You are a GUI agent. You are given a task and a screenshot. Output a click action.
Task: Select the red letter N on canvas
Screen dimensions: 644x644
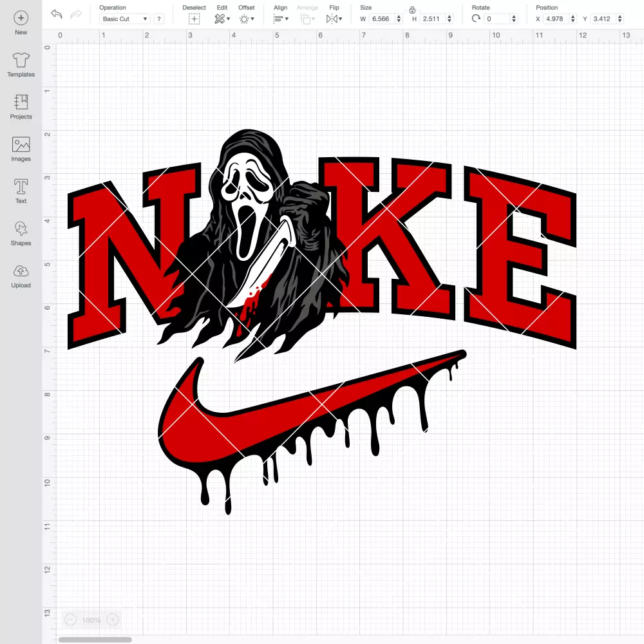click(x=135, y=254)
